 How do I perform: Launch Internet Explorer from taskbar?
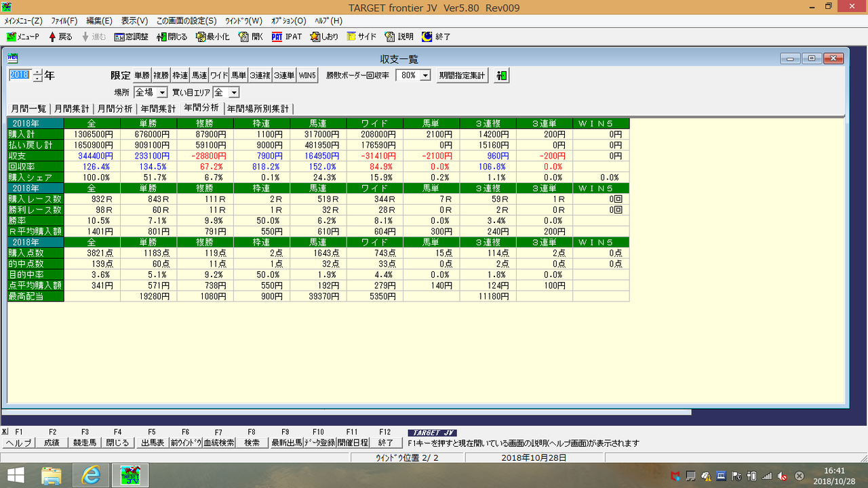tap(90, 475)
